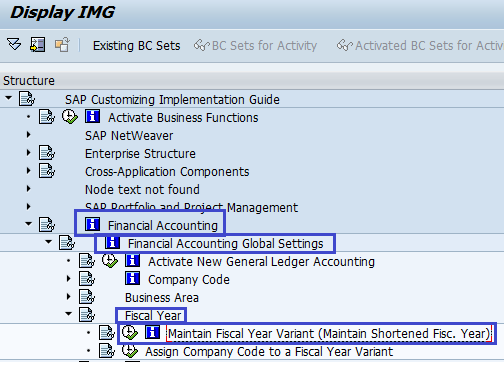This screenshot has width=504, height=376.
Task: Collapse the Fiscal Year node
Action: point(69,313)
